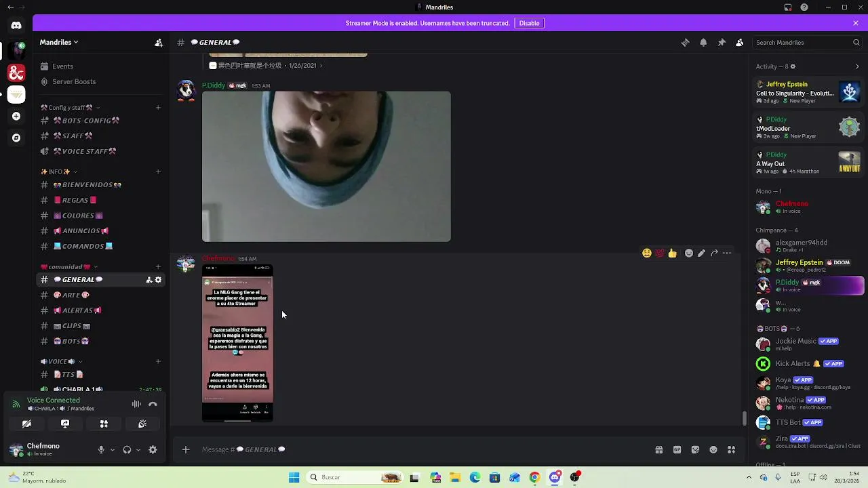The height and width of the screenshot is (488, 868).
Task: Open Direct Messages via Discord logo
Action: tap(16, 26)
